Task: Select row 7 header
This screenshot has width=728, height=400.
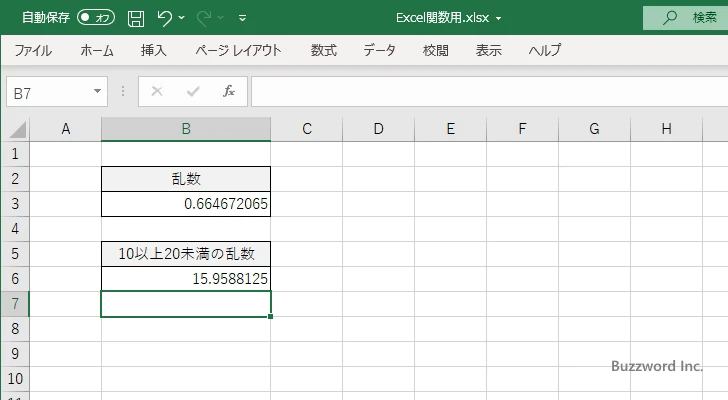Action: 15,304
